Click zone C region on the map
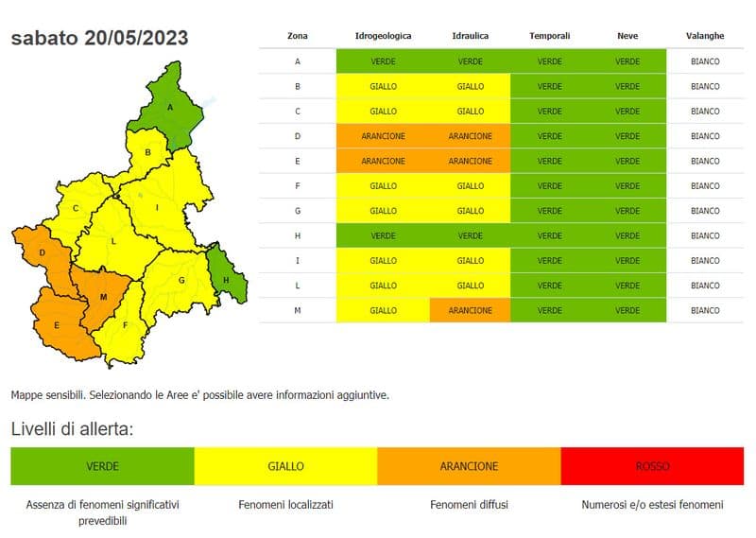This screenshot has height=538, width=756. pos(75,208)
